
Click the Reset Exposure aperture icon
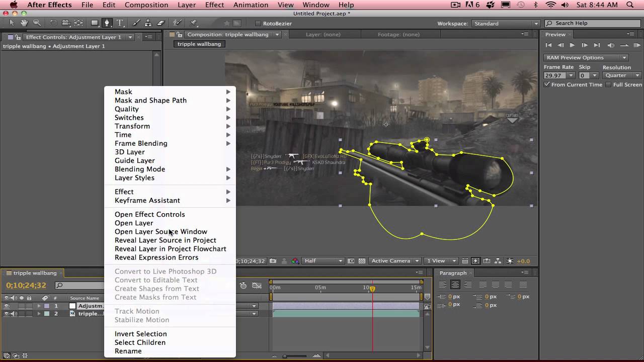tap(510, 261)
